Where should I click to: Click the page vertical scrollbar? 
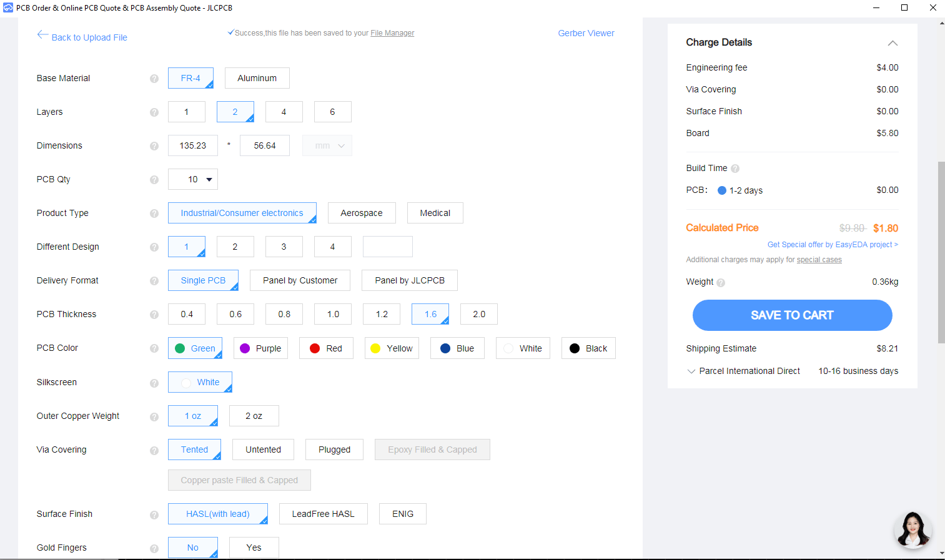[x=941, y=252]
